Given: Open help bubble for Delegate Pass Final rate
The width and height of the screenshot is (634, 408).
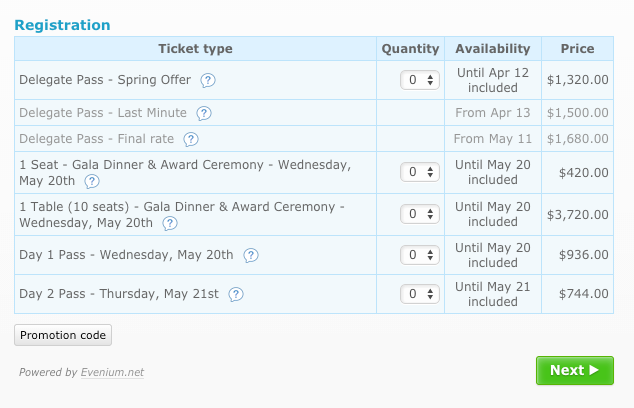Looking at the screenshot, I should (191, 140).
